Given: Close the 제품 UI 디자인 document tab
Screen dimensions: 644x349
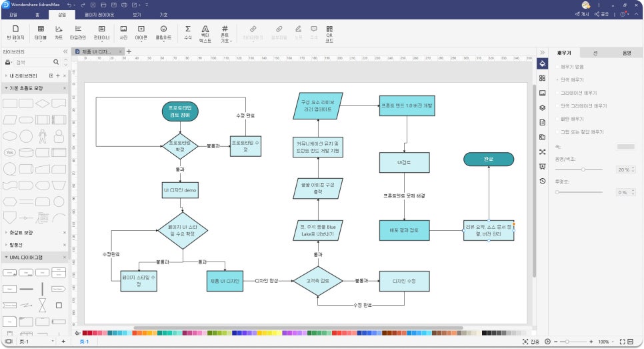Looking at the screenshot, I should pos(121,52).
